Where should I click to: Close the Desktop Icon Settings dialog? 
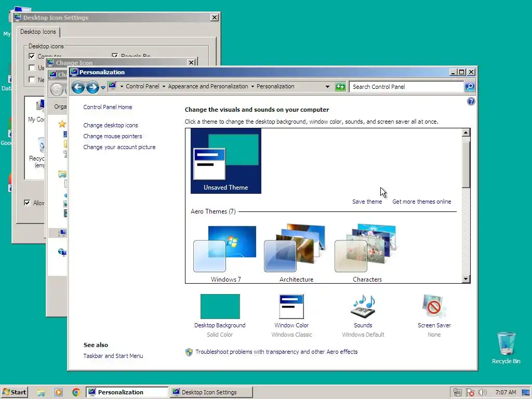tap(215, 17)
